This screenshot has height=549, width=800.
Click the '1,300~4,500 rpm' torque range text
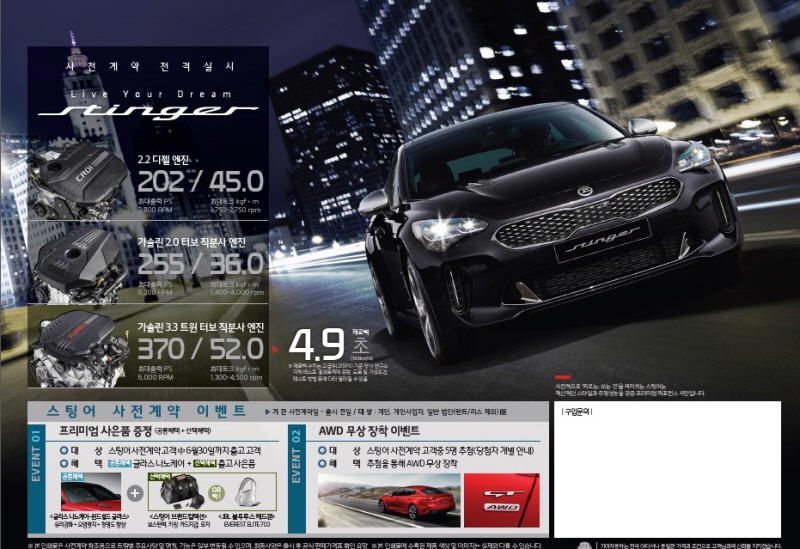click(x=236, y=378)
